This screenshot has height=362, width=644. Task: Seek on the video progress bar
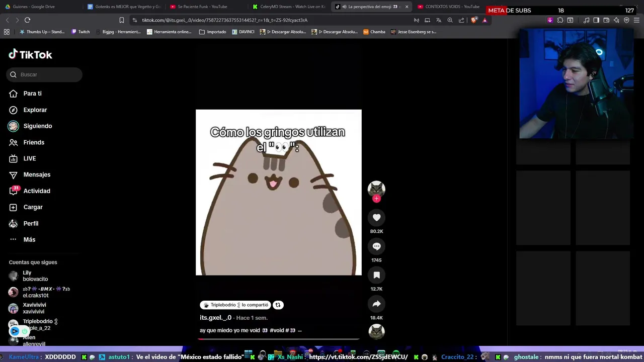278,339
